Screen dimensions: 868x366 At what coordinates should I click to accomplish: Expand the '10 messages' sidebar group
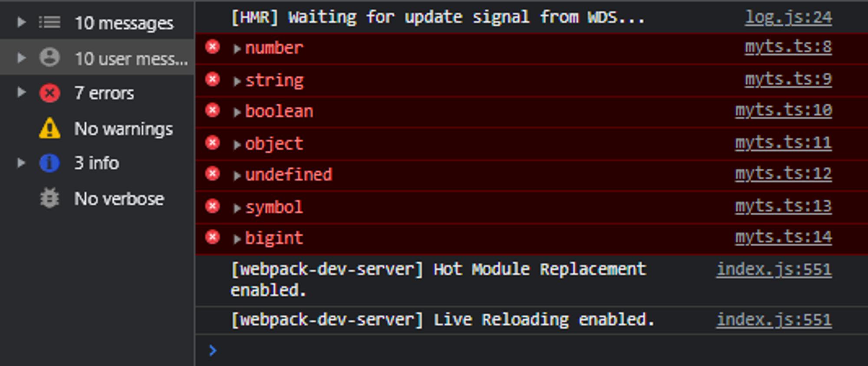coord(21,22)
